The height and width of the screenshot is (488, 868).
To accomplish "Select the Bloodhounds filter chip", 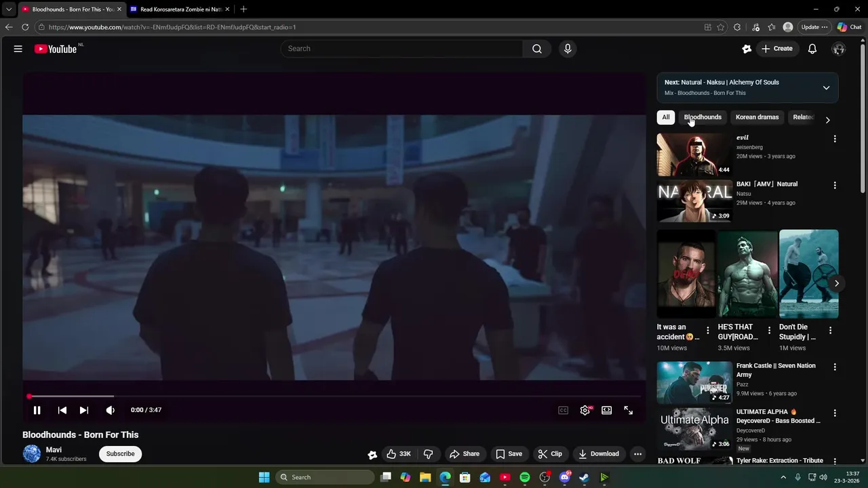I will pyautogui.click(x=703, y=117).
